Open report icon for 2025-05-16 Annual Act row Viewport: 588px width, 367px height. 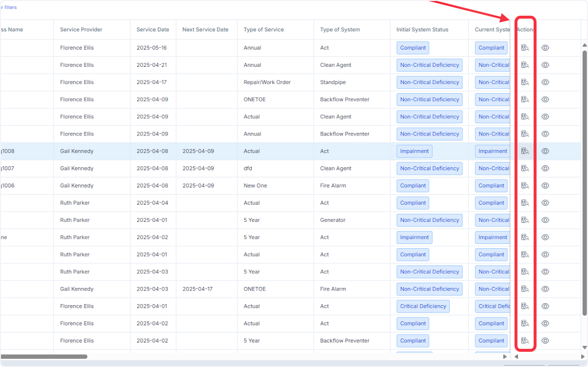(x=525, y=48)
